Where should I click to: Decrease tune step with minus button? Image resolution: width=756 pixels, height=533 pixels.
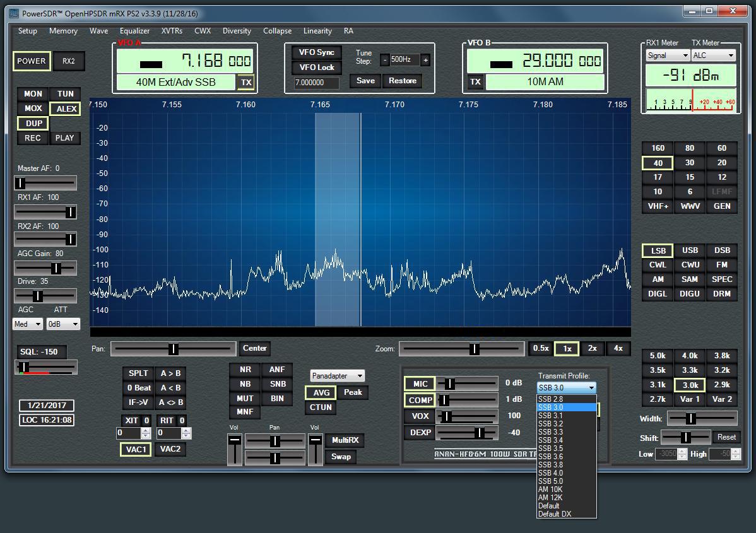click(384, 60)
